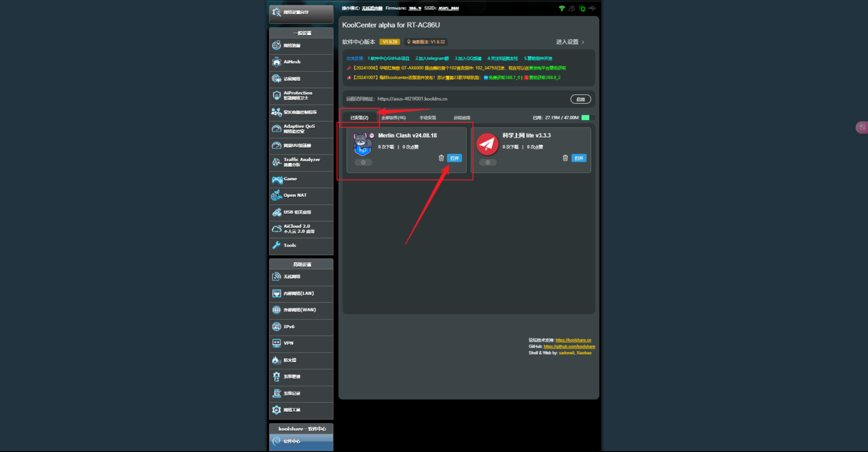
Task: Open the Tools section
Action: click(301, 246)
